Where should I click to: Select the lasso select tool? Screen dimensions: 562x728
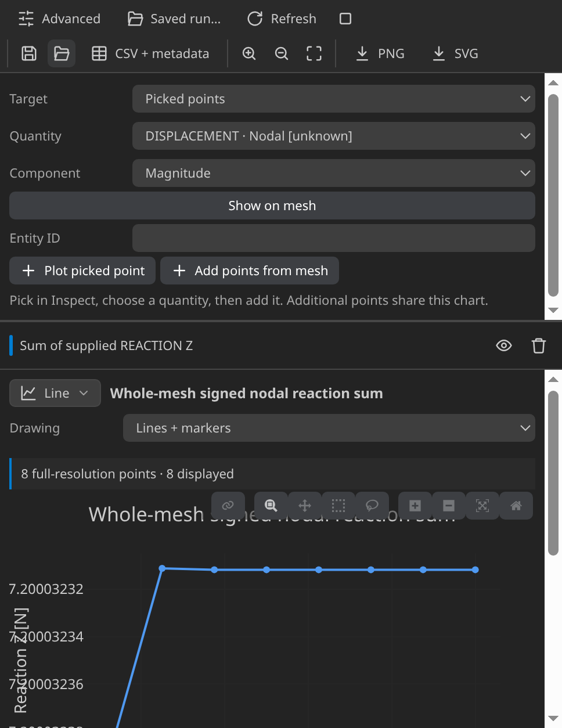coord(372,505)
